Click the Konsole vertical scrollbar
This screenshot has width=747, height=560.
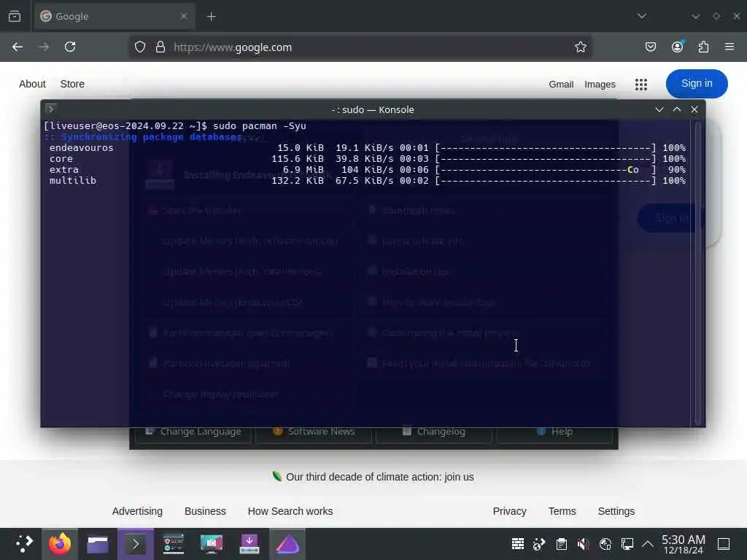(698, 273)
